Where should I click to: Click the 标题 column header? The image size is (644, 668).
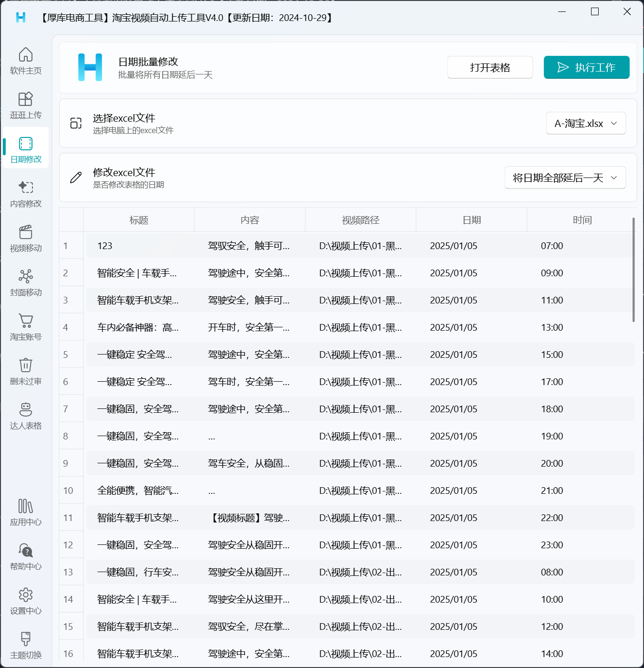[x=139, y=220]
